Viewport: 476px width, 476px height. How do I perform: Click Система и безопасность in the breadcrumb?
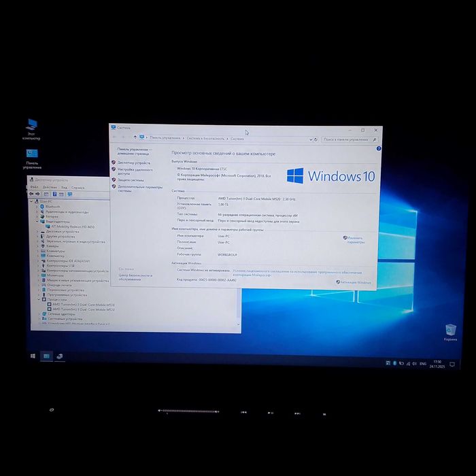pos(205,139)
